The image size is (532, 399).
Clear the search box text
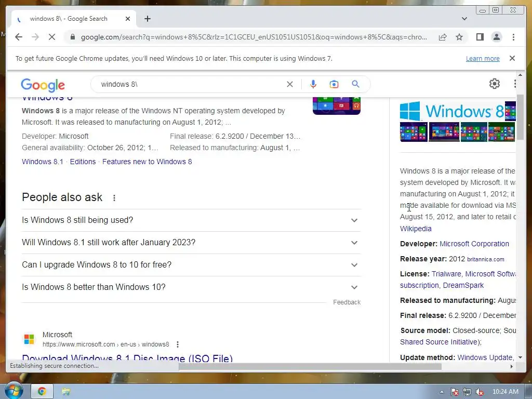point(290,84)
